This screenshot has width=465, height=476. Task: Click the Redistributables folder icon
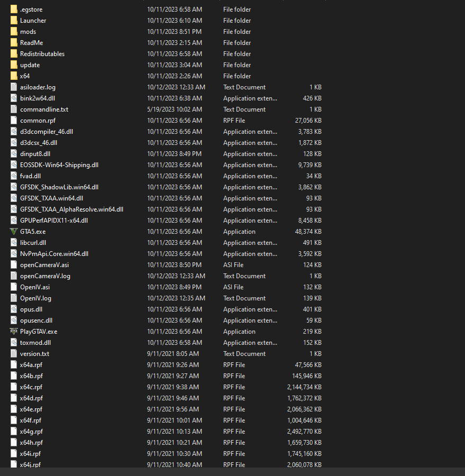(x=14, y=54)
